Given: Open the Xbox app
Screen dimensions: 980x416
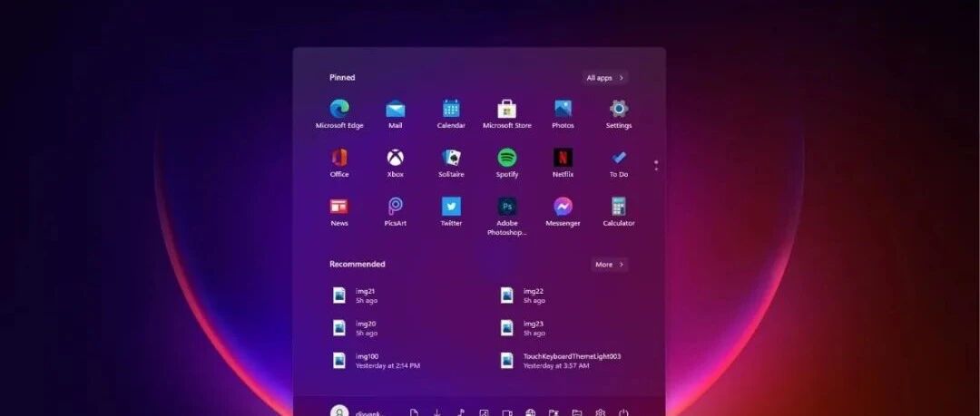Looking at the screenshot, I should coord(395,162).
